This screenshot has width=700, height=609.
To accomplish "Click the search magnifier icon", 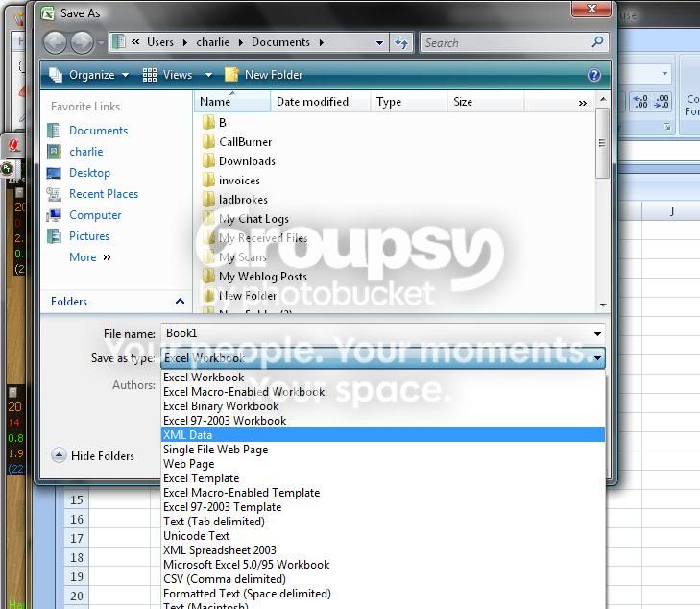I will point(597,42).
